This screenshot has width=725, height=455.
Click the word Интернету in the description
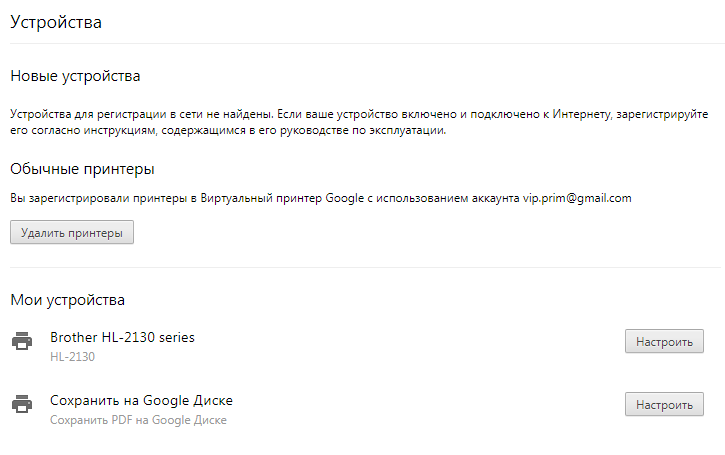point(583,114)
